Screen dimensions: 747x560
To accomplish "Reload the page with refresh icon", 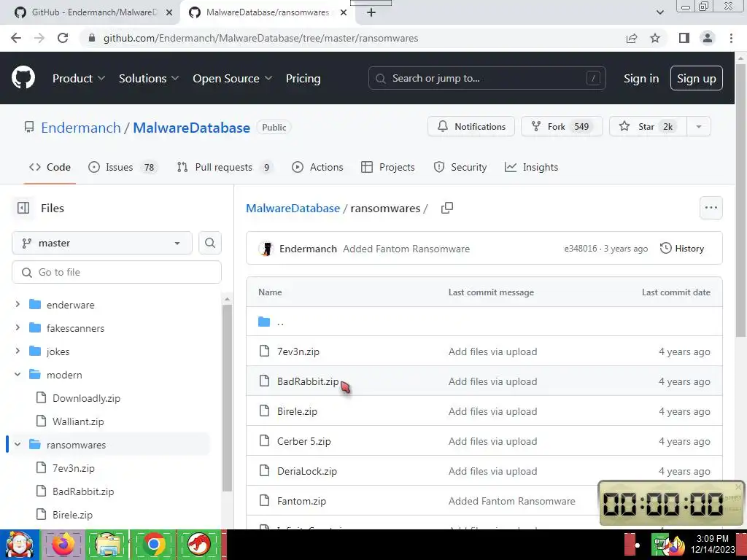I will 63,38.
